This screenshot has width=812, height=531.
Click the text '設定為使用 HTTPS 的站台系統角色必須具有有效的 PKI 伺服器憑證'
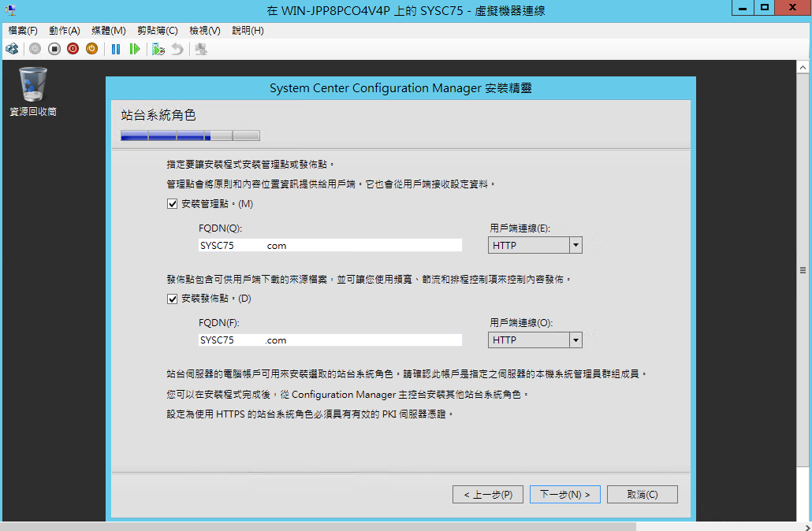pyautogui.click(x=310, y=414)
